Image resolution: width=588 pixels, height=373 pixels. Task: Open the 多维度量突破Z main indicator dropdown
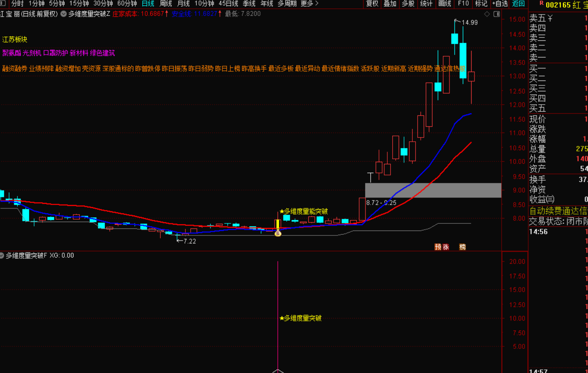tap(63, 14)
